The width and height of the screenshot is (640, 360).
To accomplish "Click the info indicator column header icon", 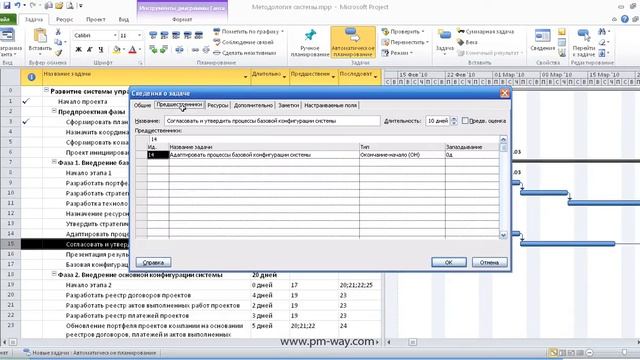I will point(31,77).
